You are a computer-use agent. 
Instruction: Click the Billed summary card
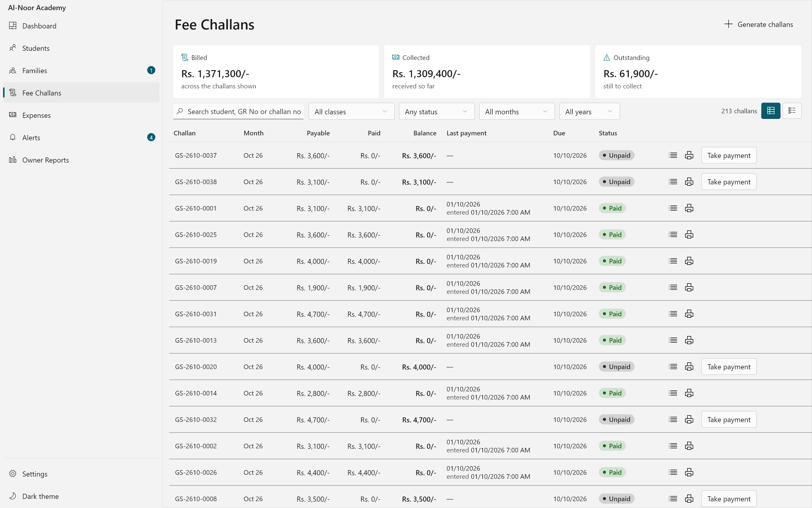[x=276, y=72]
